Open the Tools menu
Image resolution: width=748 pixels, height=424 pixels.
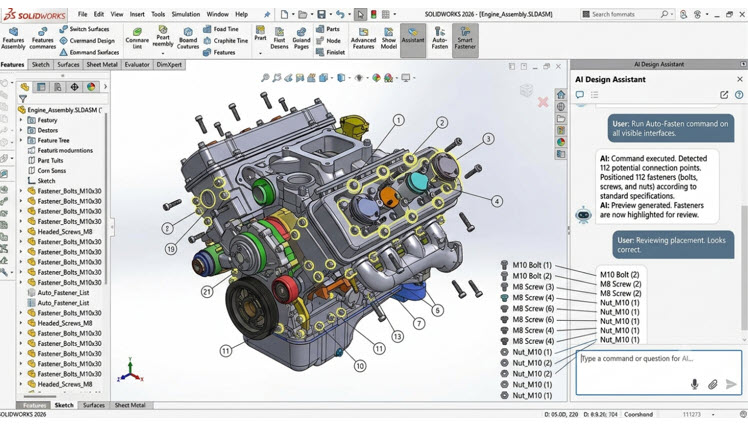(158, 14)
